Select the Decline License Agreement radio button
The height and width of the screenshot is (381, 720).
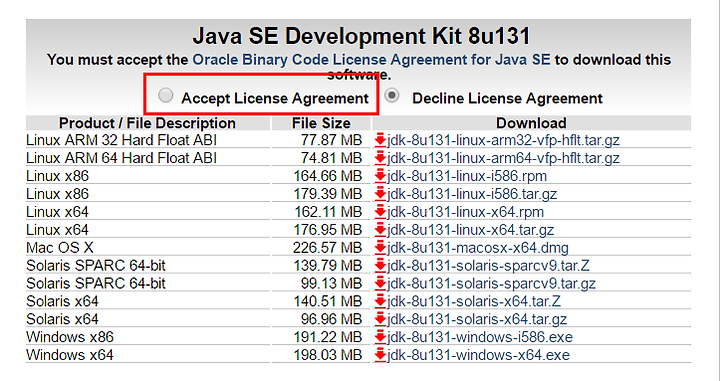(x=392, y=95)
